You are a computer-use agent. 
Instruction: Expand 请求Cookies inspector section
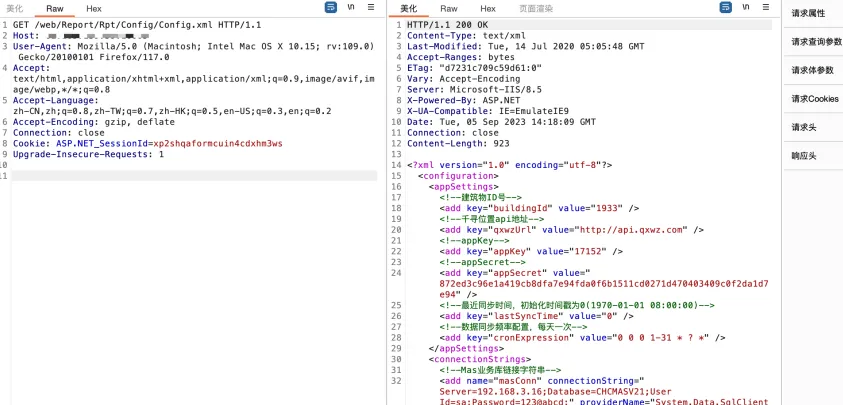click(813, 99)
